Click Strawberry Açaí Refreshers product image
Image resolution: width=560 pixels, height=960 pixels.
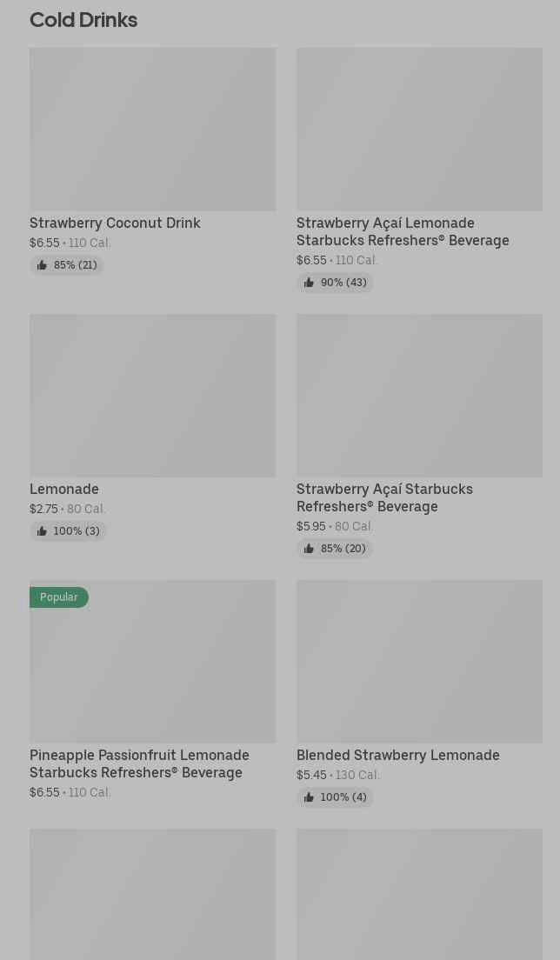[x=419, y=395]
